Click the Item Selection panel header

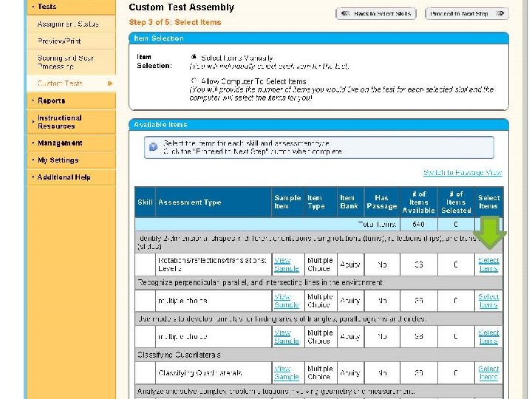(318, 38)
